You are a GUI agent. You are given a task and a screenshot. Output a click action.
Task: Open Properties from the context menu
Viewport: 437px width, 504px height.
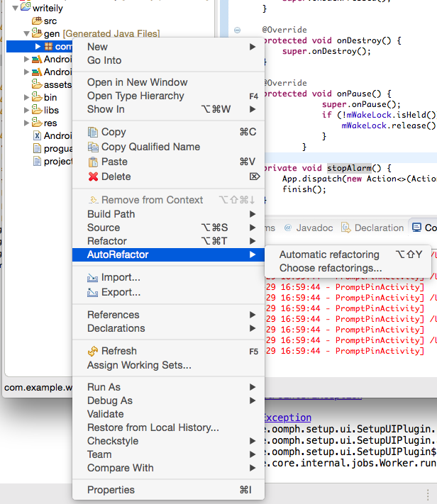tap(111, 490)
